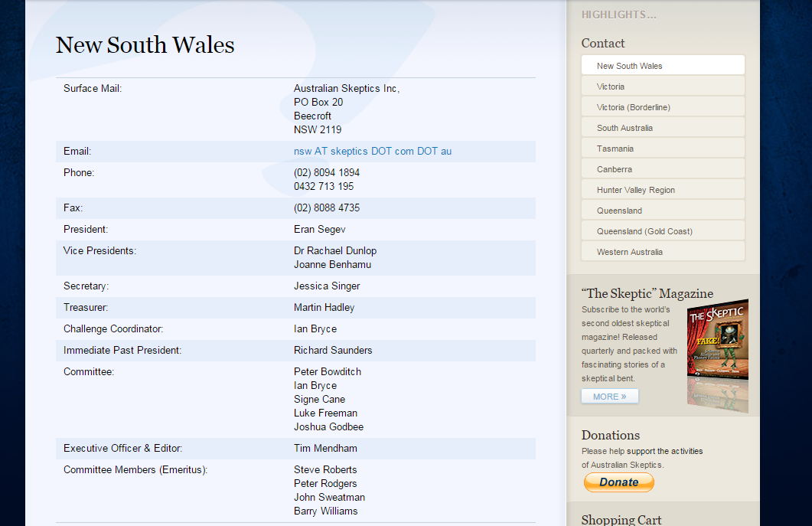812x526 pixels.
Task: Click the yellow Donate button
Action: point(618,482)
